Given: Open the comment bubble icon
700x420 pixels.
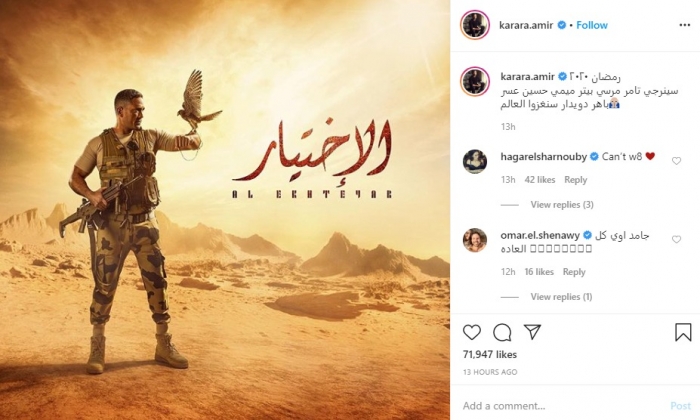Looking at the screenshot, I should [502, 333].
